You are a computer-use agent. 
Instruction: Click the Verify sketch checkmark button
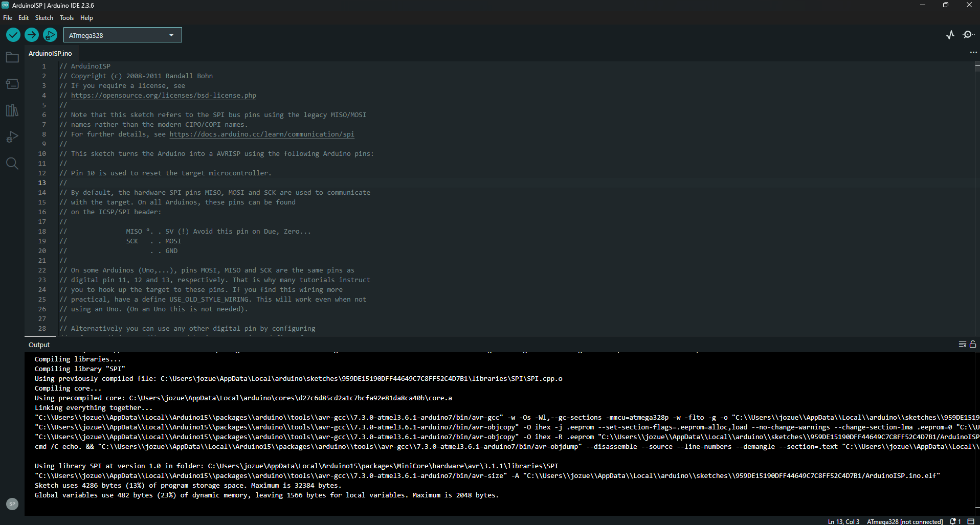13,35
